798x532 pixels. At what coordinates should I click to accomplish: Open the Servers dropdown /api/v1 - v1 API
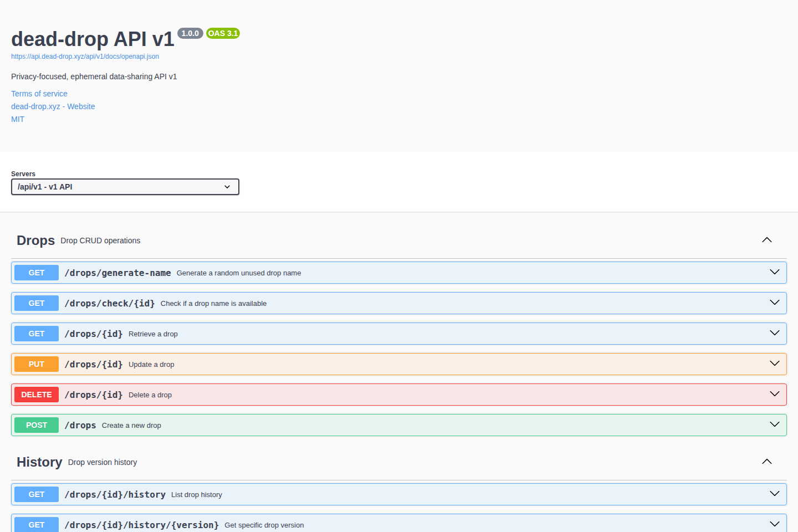tap(125, 187)
